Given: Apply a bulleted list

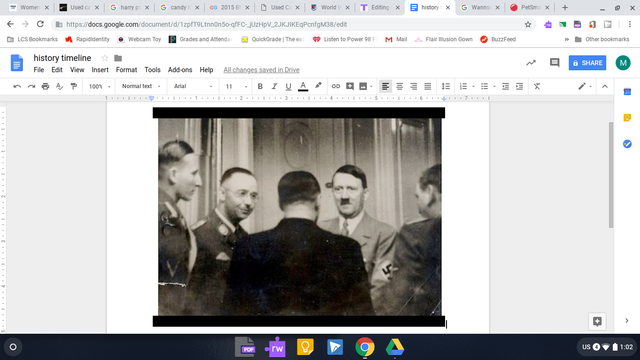Looking at the screenshot, I should (484, 86).
